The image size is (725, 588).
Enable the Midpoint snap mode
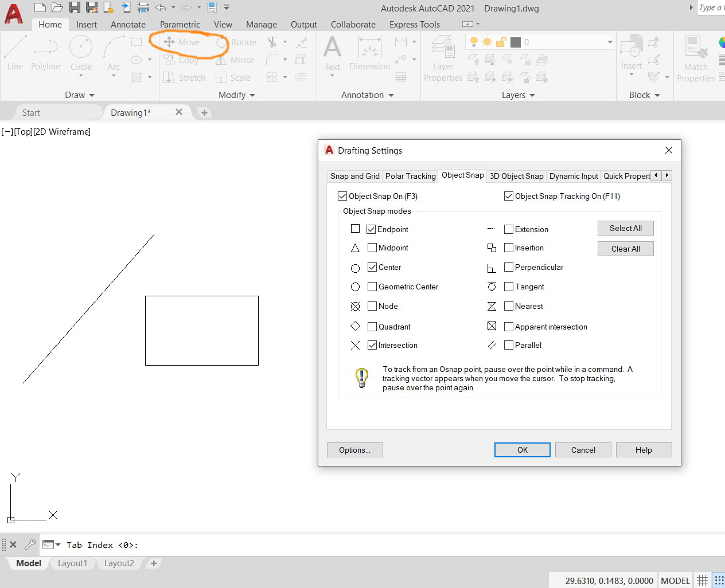click(372, 248)
